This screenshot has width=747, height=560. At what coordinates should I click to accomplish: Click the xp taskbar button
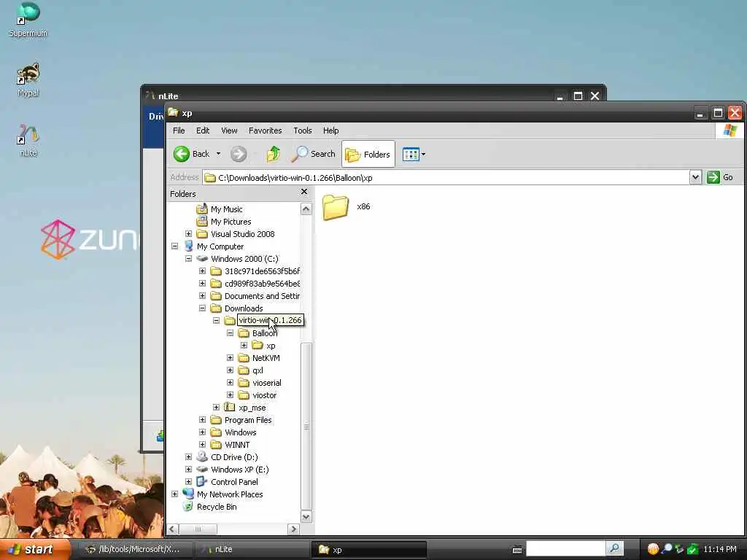tap(368, 550)
